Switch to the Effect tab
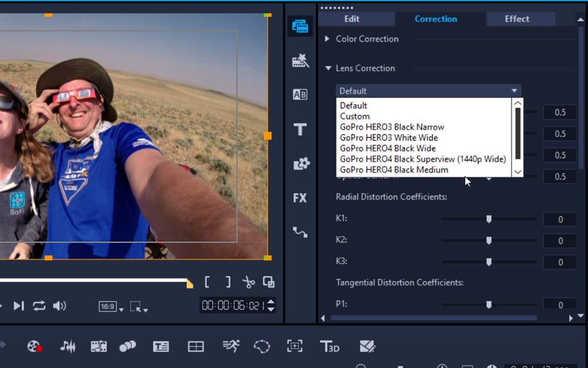 (516, 19)
